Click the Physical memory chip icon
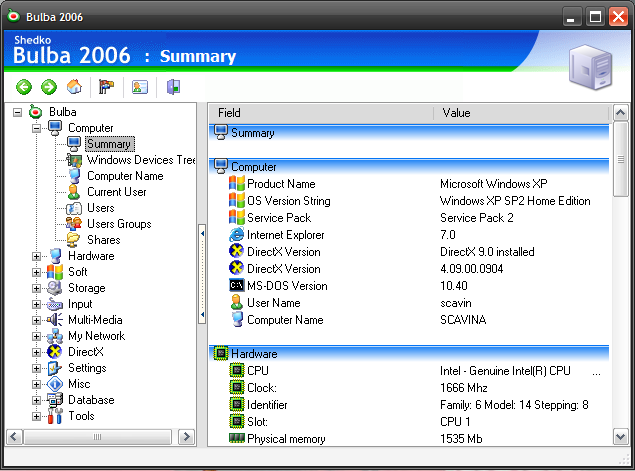The image size is (635, 471). (237, 438)
